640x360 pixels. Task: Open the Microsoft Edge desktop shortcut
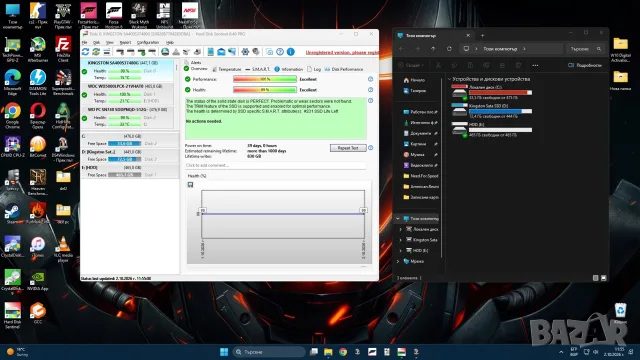point(12,82)
